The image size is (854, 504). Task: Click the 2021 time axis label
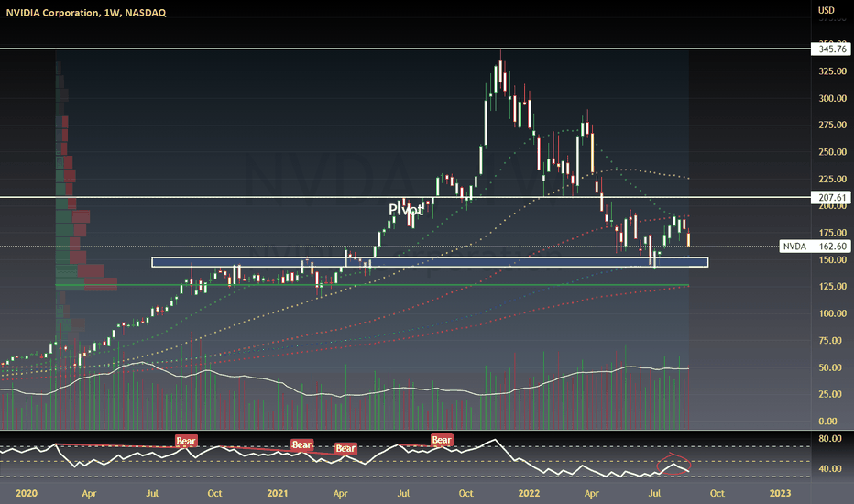coord(278,493)
